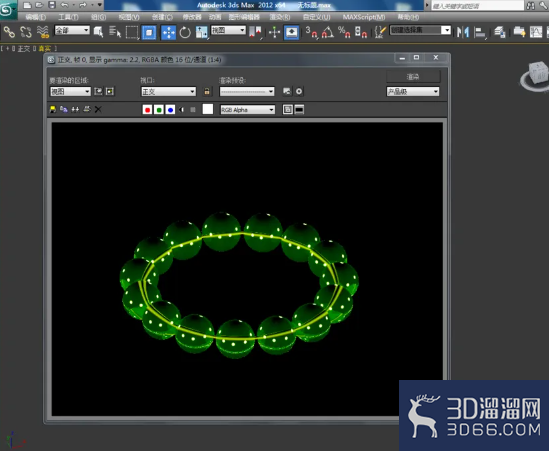
Task: Click the Align tool icon
Action: 480,33
